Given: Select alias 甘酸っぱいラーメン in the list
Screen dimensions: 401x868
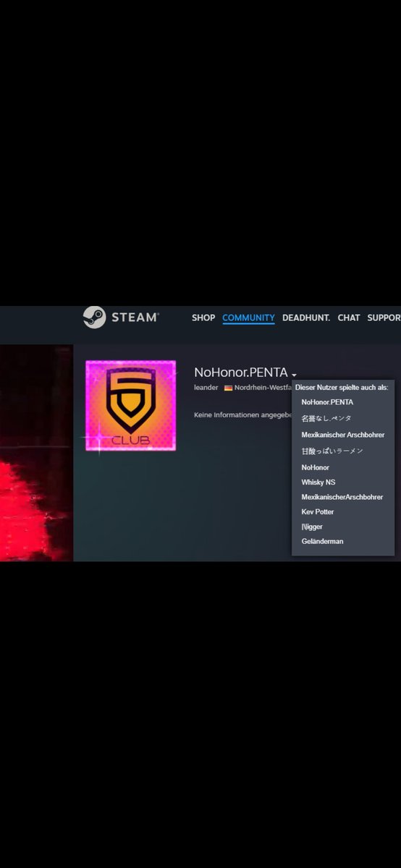Looking at the screenshot, I should (332, 451).
